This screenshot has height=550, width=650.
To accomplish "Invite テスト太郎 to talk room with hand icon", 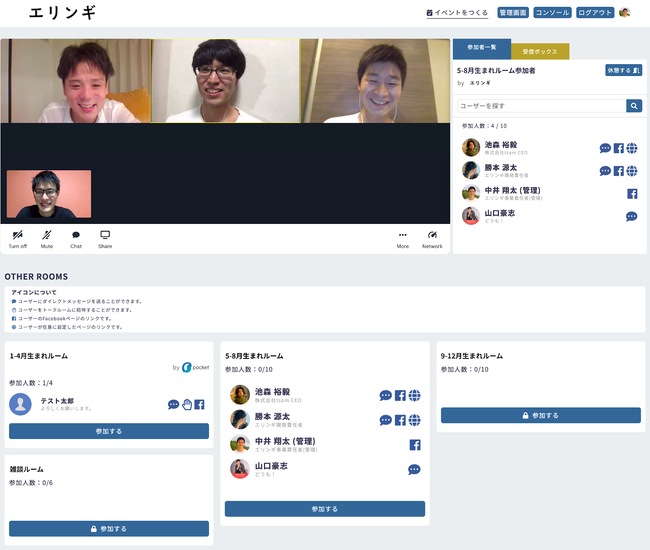I will point(186,404).
